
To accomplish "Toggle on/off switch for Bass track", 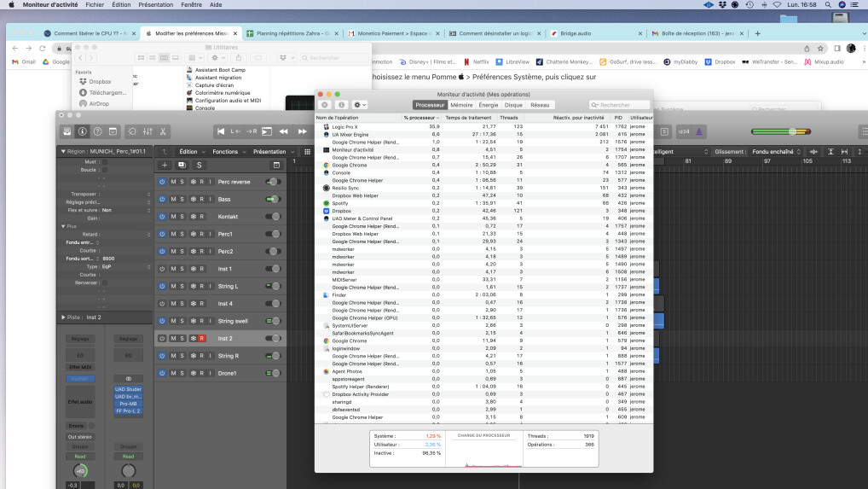I will pos(273,199).
